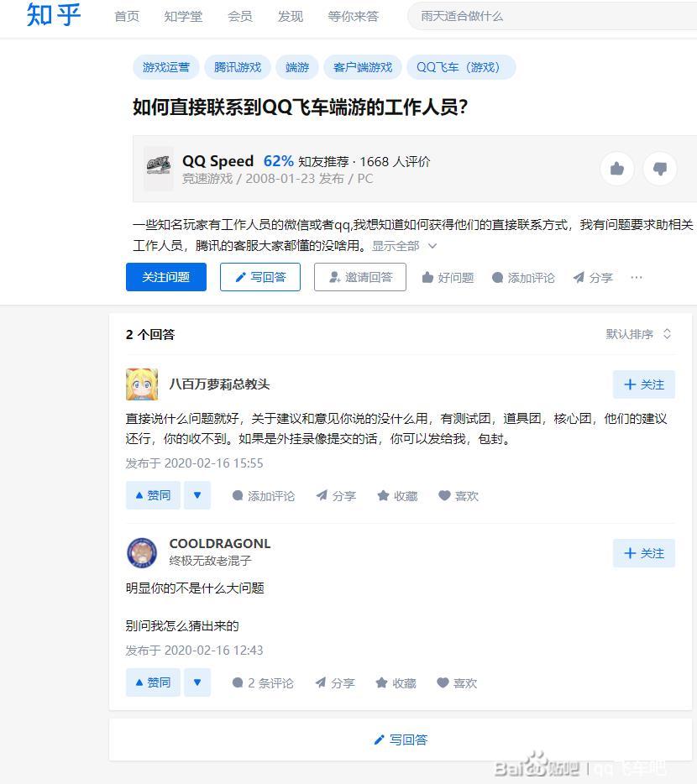Click the blue 关注问题 button
Image resolution: width=697 pixels, height=784 pixels.
click(x=166, y=277)
